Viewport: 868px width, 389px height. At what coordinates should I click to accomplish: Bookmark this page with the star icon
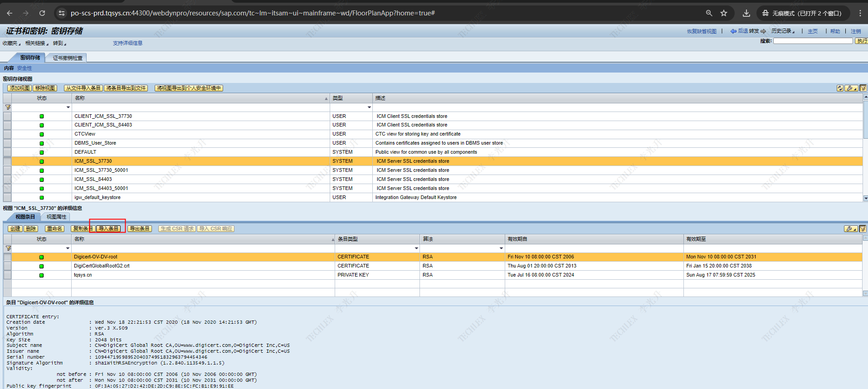[x=724, y=13]
